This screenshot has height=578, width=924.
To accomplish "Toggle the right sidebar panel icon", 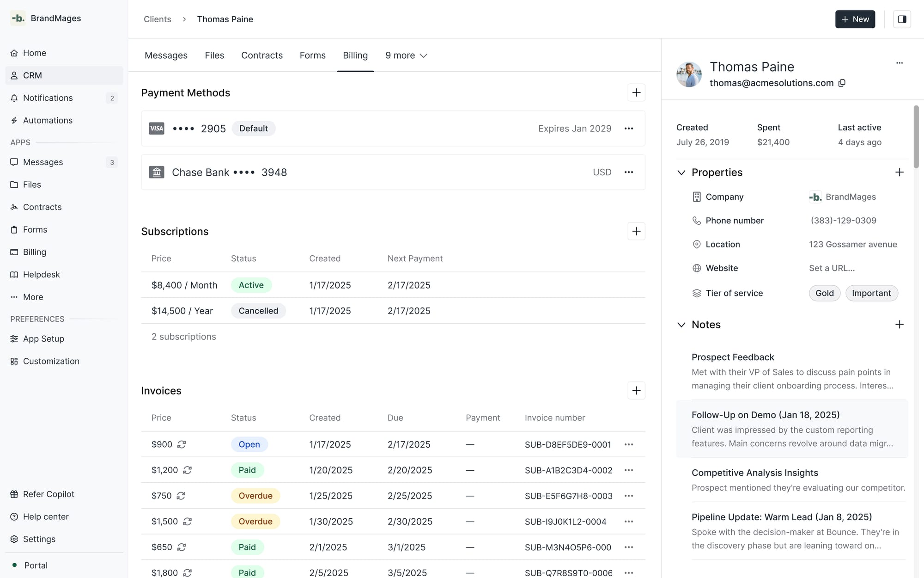I will 901,19.
